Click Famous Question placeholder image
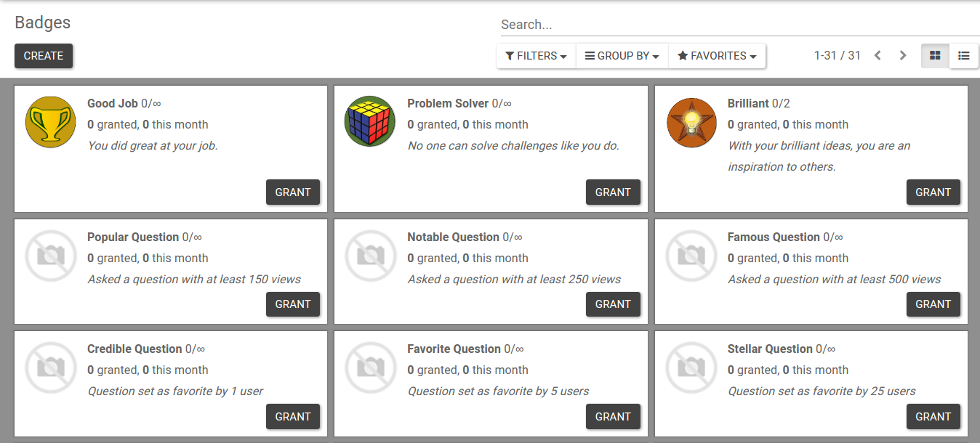This screenshot has height=443, width=980. (x=691, y=256)
